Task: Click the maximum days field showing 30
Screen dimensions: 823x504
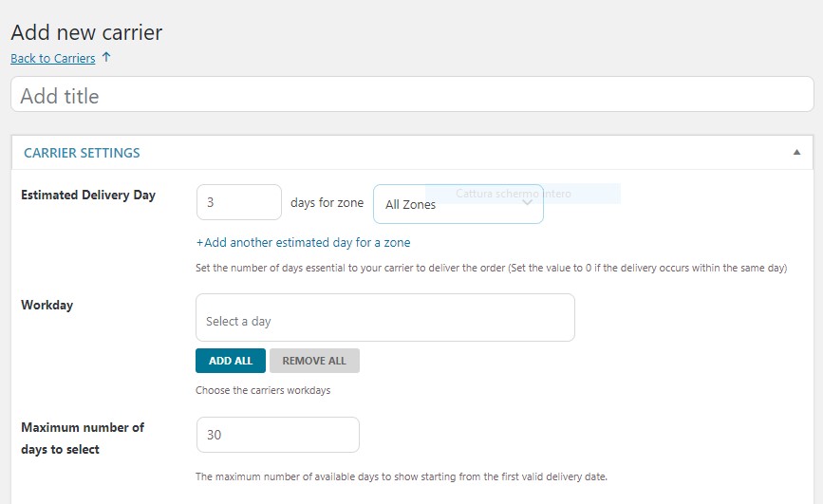Action: (x=277, y=435)
